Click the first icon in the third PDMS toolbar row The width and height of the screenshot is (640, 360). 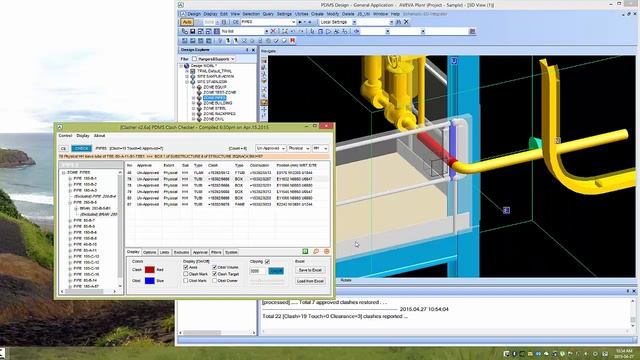click(184, 40)
